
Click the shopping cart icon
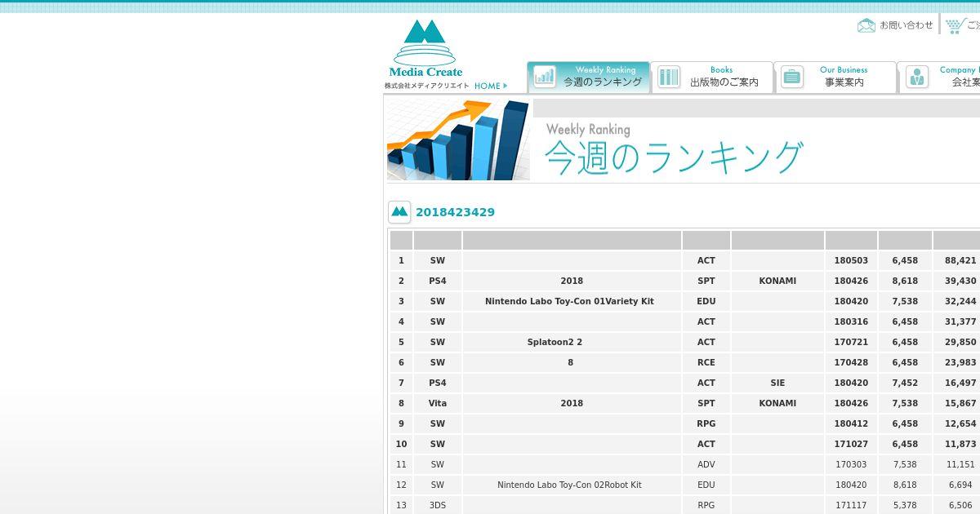954,25
